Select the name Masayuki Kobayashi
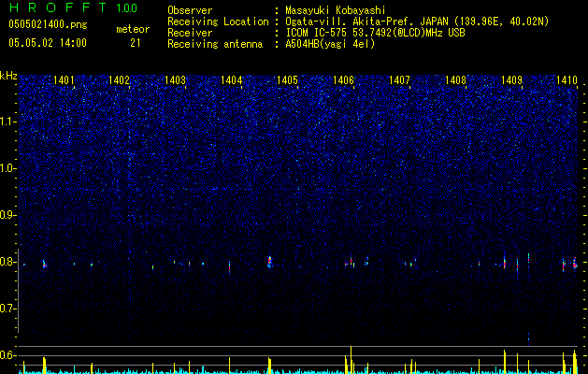This screenshot has height=374, width=588. coord(336,10)
